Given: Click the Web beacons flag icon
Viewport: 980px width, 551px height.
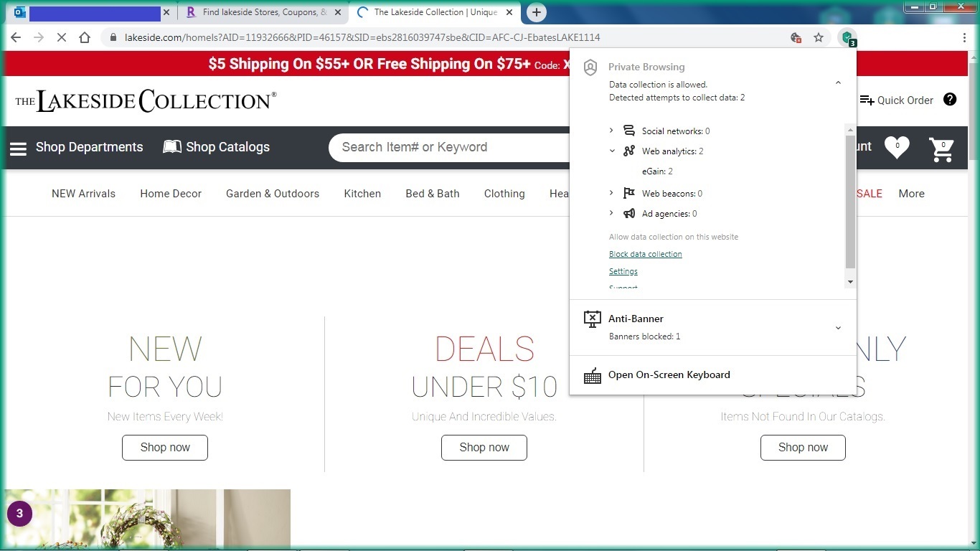Looking at the screenshot, I should (x=629, y=193).
